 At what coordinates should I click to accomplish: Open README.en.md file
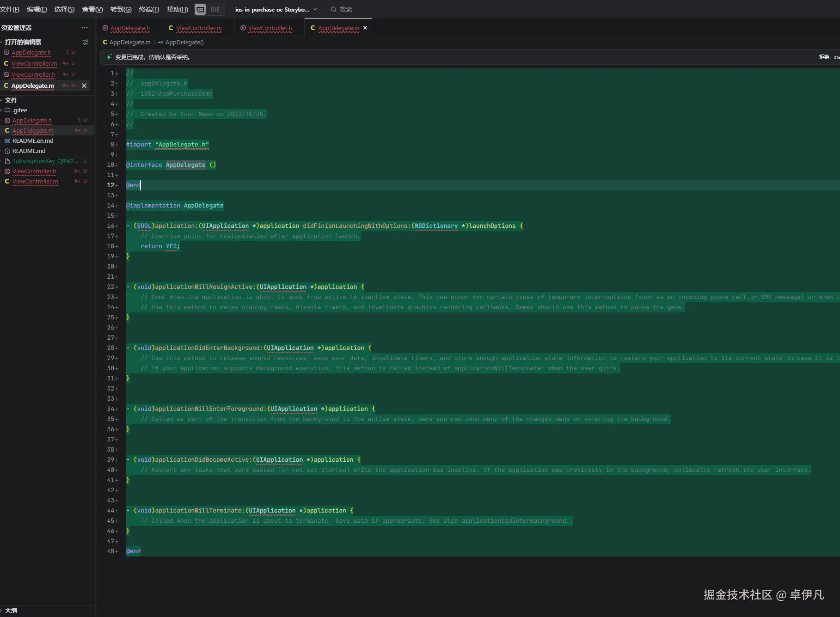33,141
